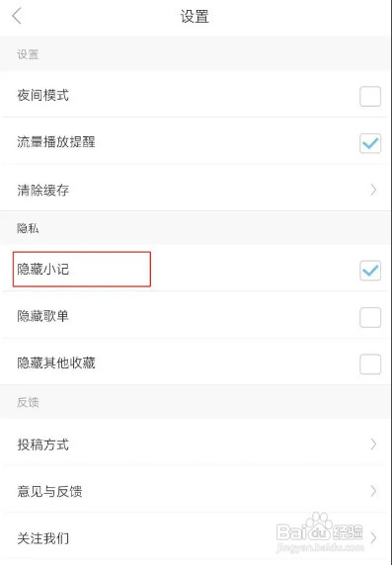Uncheck the 隐藏小记 checkbox
The image size is (392, 565).
[x=370, y=271]
